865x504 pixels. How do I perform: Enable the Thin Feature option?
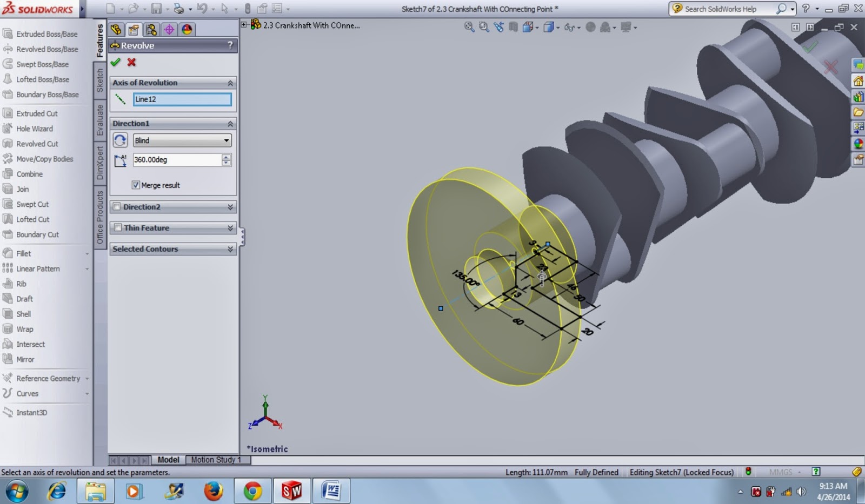pyautogui.click(x=117, y=227)
